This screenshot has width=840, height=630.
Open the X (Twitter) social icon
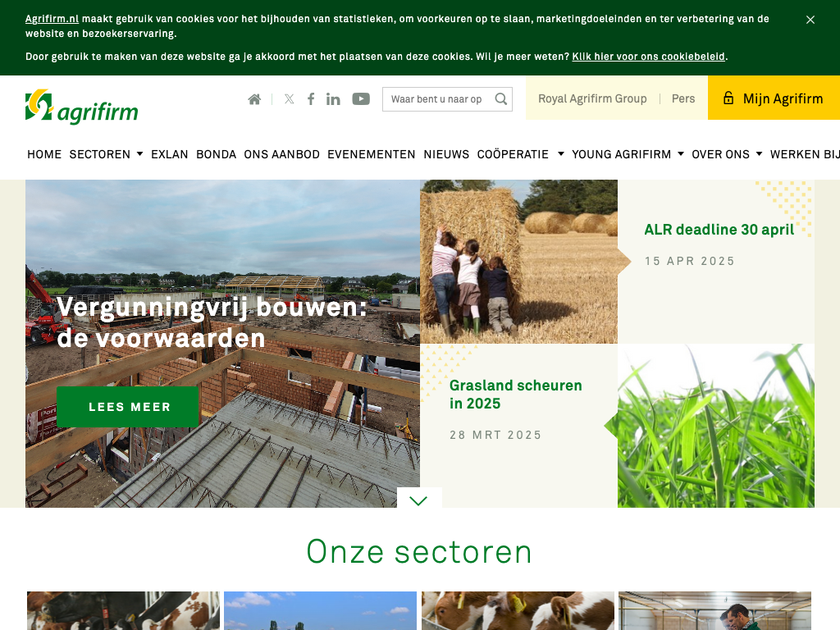tap(290, 99)
